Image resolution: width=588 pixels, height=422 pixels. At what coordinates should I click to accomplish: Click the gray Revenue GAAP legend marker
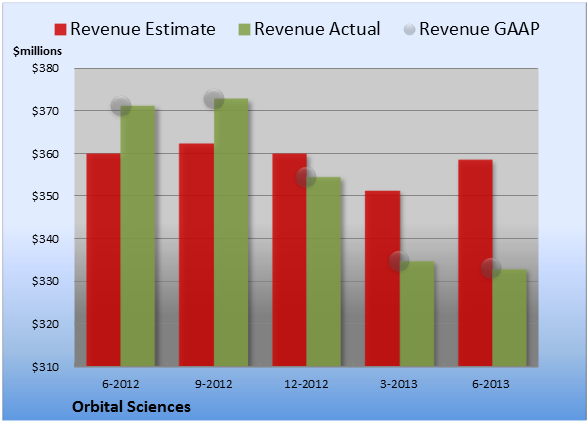tap(409, 30)
